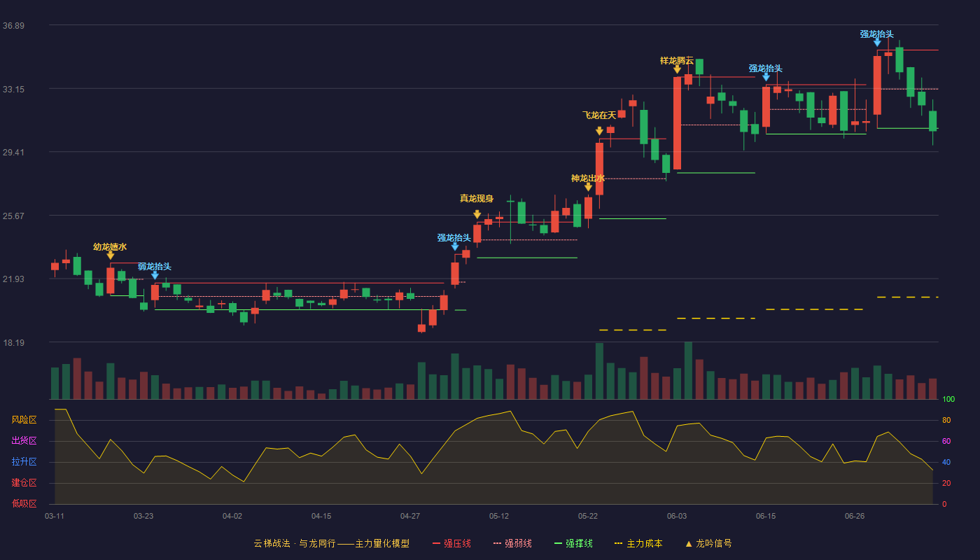Screen dimensions: 980x560
Task: Select the yellow arrow under 神龙出水
Action: (x=588, y=187)
